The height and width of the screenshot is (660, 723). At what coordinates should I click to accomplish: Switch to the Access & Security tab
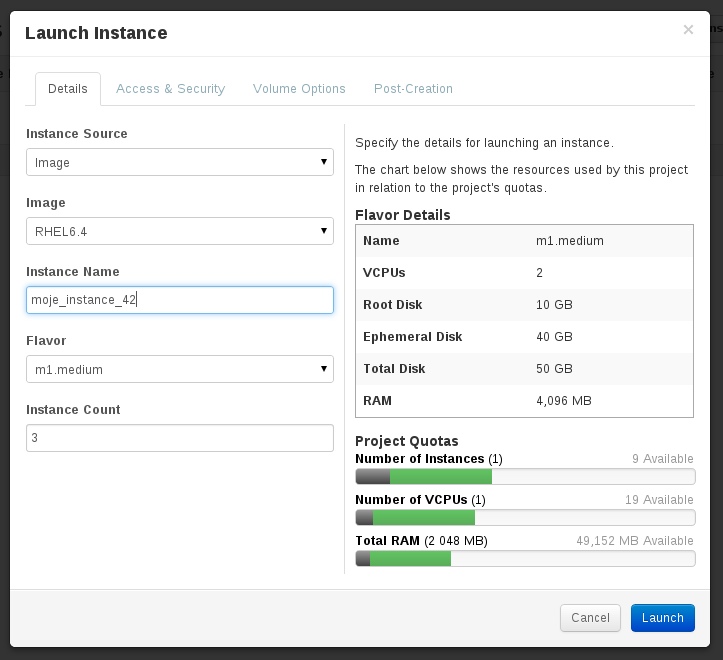pos(171,89)
